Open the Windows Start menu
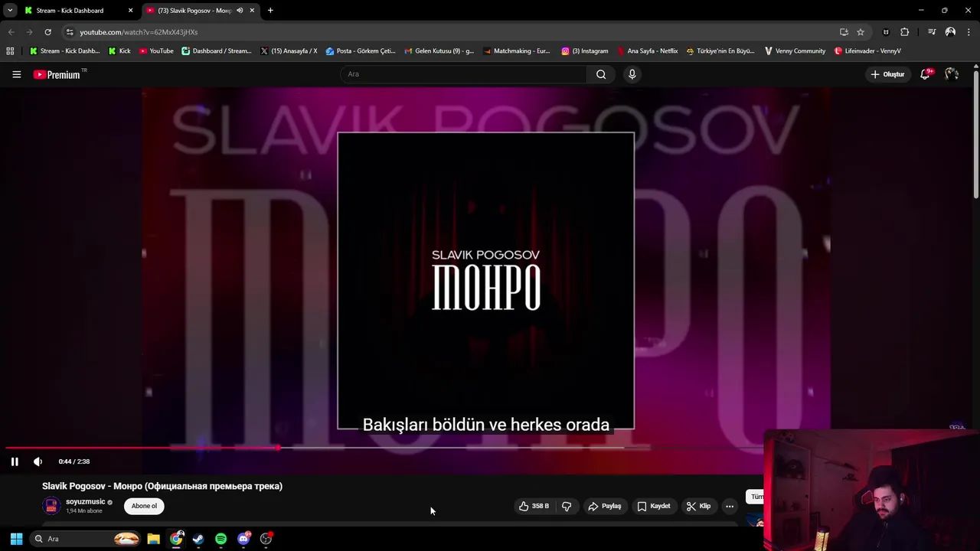980x551 pixels. 16,539
